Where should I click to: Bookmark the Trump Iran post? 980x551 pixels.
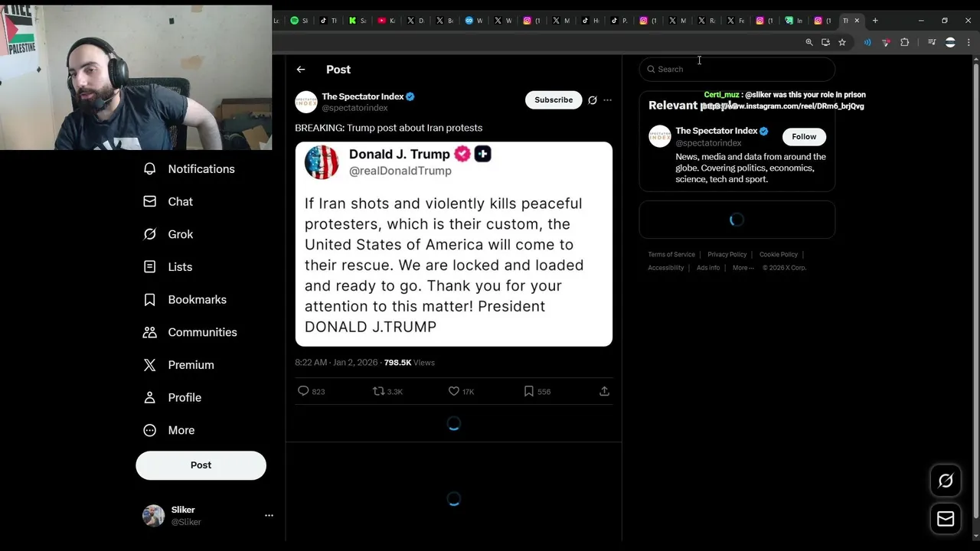[529, 391]
